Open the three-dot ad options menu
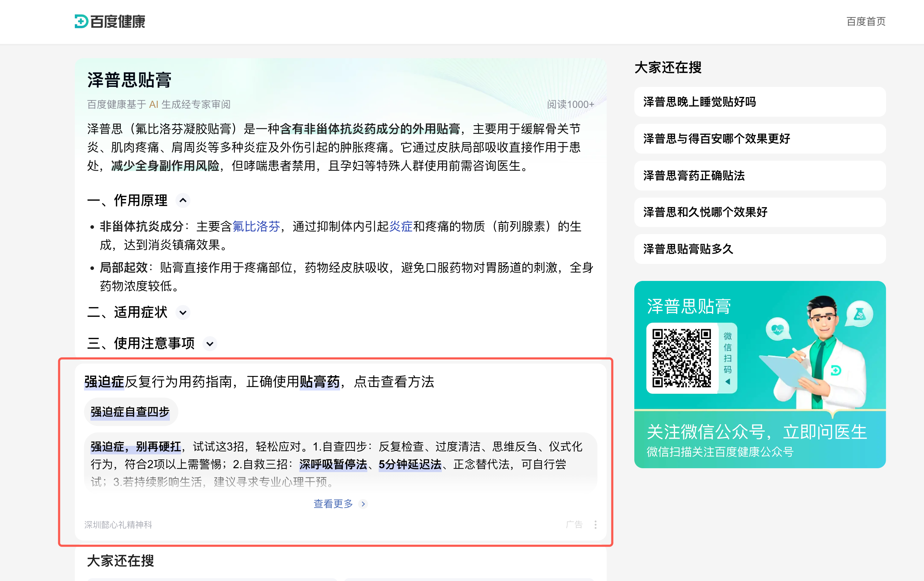Viewport: 924px width, 581px height. tap(595, 525)
